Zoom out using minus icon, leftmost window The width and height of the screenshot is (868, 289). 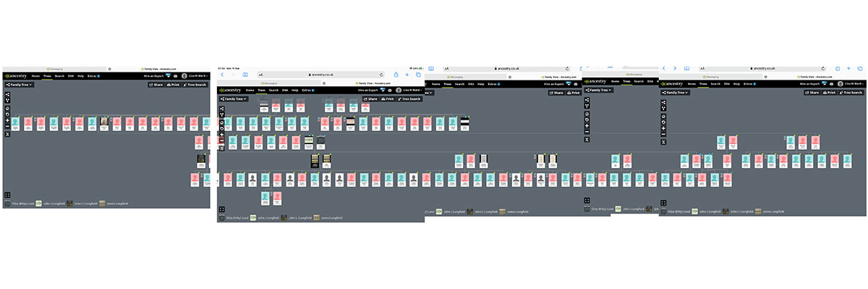tap(7, 127)
